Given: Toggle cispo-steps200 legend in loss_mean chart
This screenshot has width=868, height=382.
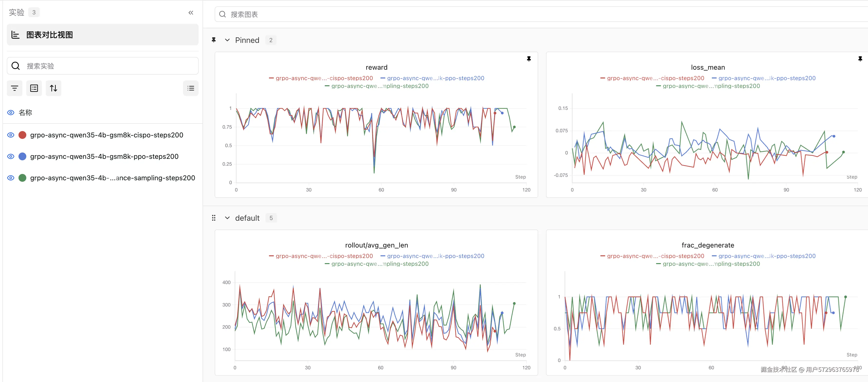Looking at the screenshot, I should 652,78.
